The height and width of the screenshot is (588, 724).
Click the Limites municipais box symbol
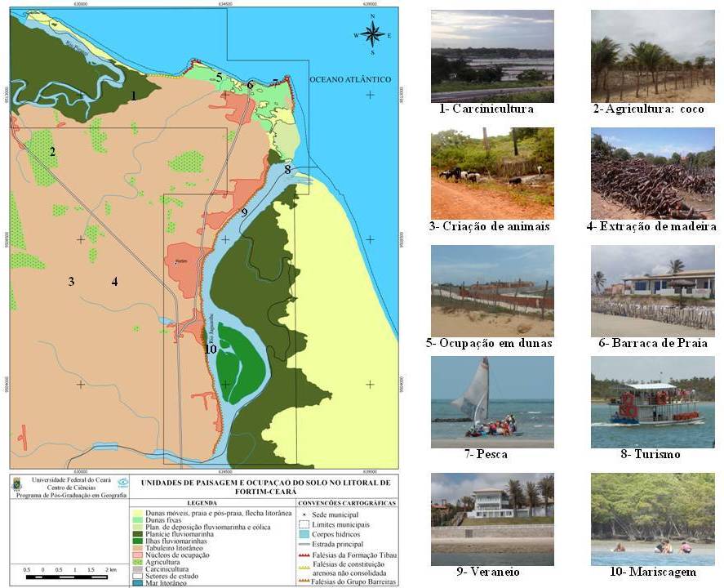click(304, 524)
